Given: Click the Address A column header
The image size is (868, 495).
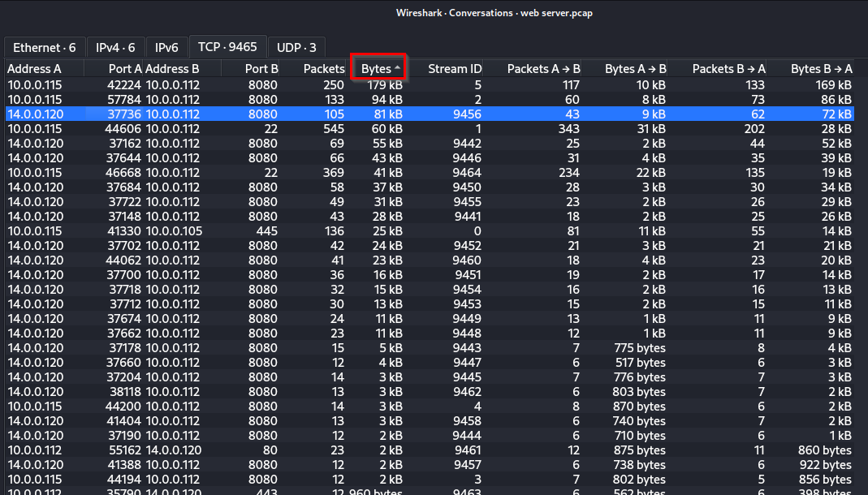Looking at the screenshot, I should 35,69.
